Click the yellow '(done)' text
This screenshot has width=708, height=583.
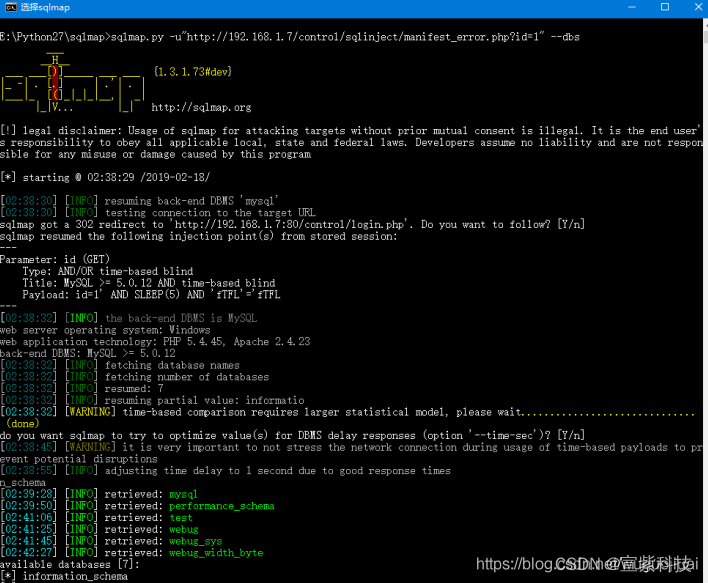click(x=23, y=424)
